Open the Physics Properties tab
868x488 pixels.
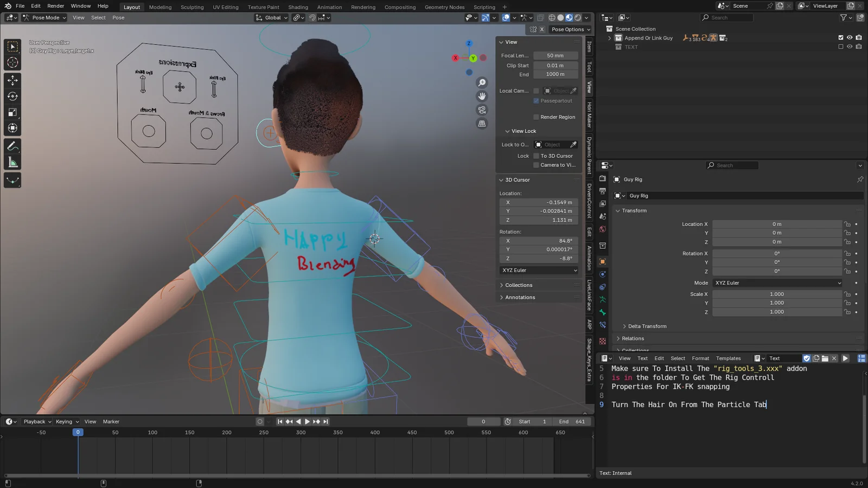602,274
